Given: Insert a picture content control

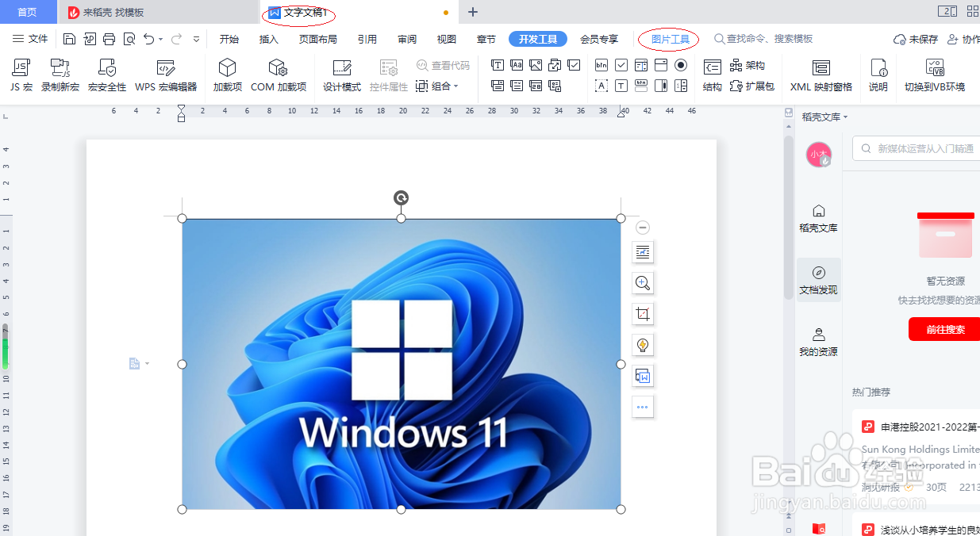Looking at the screenshot, I should click(x=536, y=65).
